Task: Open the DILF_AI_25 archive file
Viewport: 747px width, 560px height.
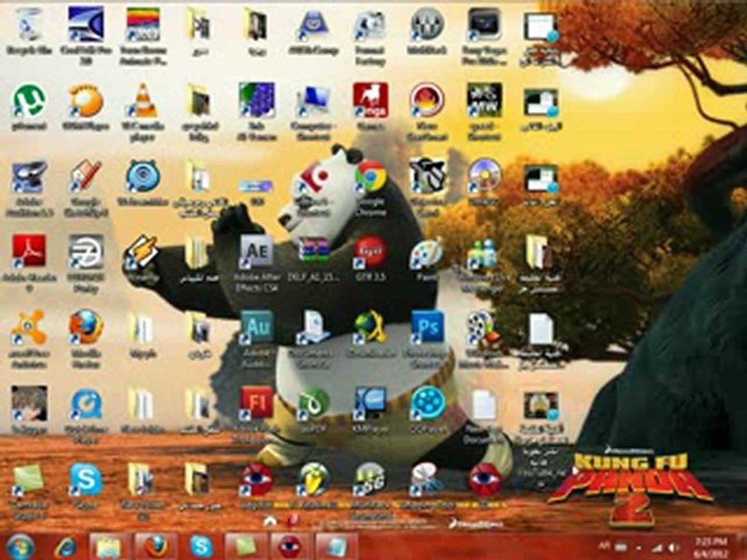Action: coord(313,259)
